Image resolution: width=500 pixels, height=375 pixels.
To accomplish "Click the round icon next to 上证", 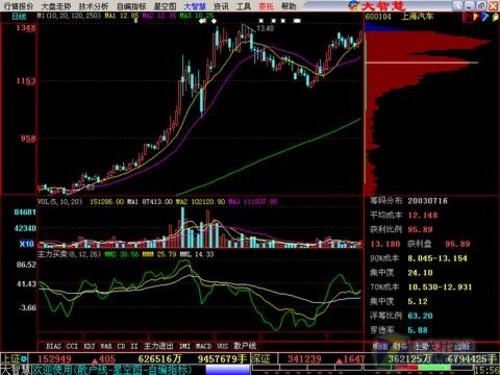I will [24, 359].
